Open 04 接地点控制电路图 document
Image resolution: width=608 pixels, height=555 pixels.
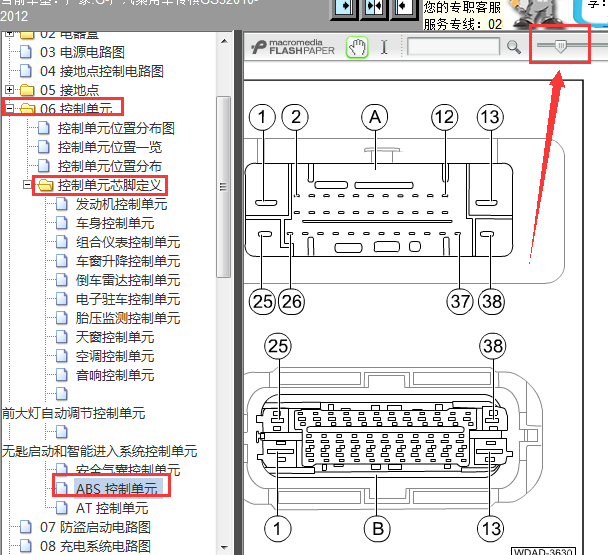point(102,71)
